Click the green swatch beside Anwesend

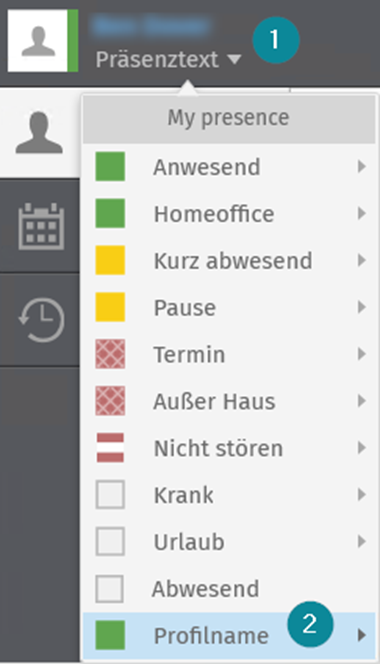pyautogui.click(x=110, y=166)
